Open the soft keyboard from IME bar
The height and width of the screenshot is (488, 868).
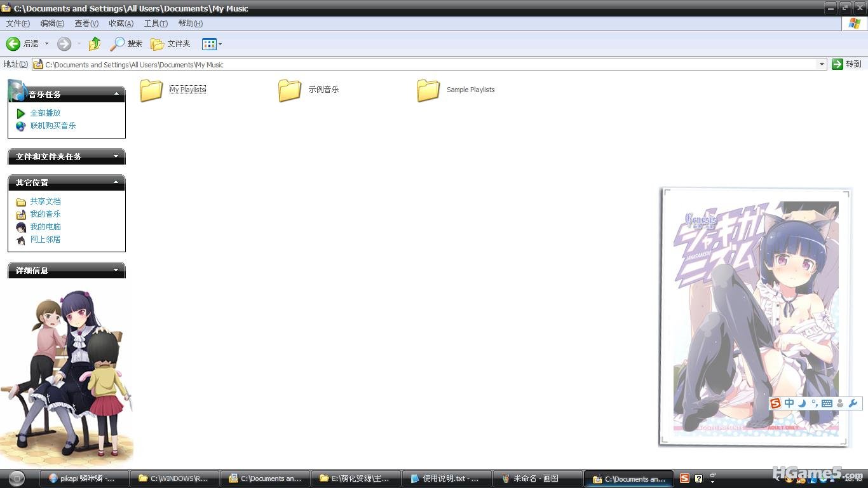pos(827,403)
